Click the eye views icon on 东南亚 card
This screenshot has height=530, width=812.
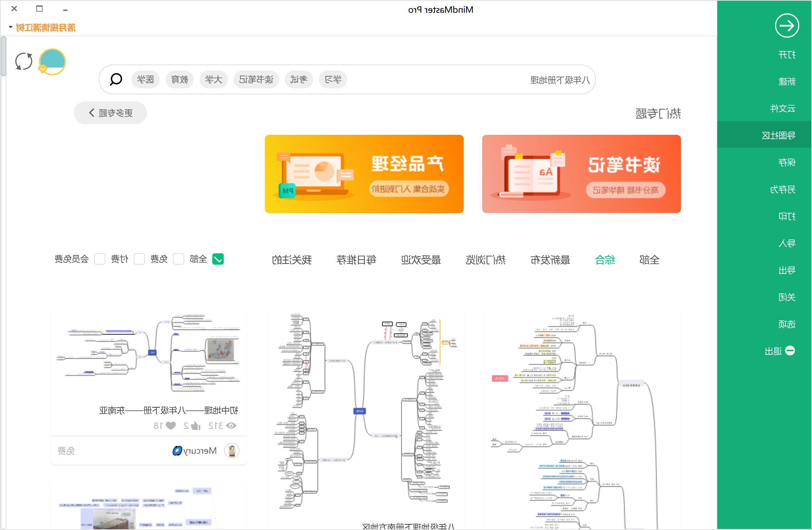tap(231, 425)
